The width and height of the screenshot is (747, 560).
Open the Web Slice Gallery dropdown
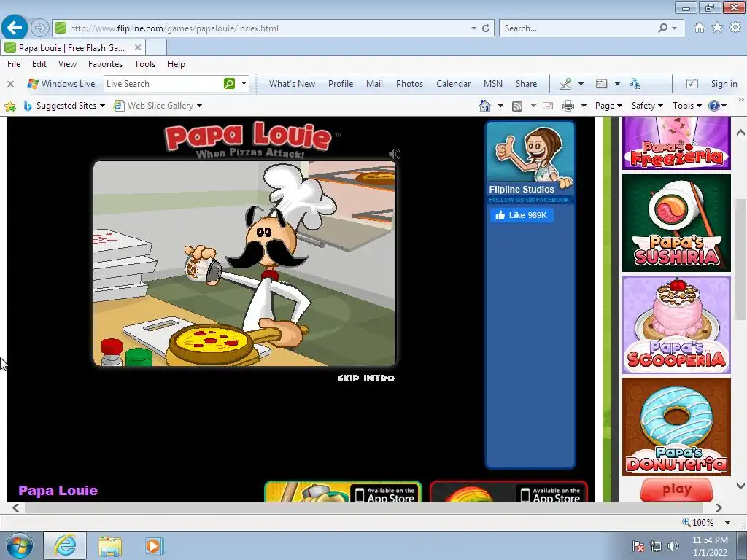[x=199, y=106]
